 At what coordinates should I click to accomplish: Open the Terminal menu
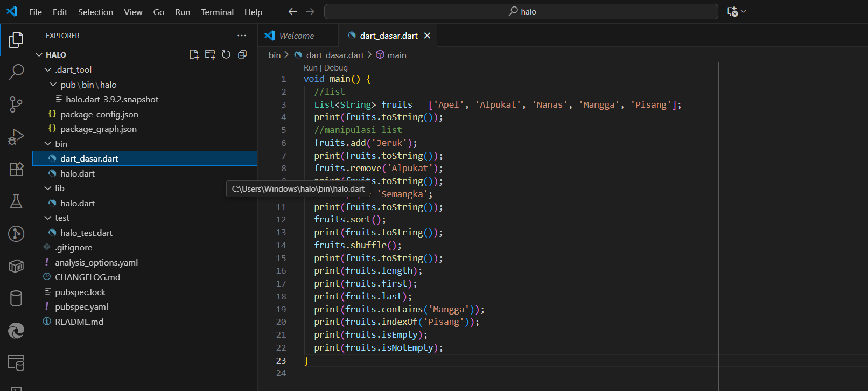pyautogui.click(x=217, y=12)
